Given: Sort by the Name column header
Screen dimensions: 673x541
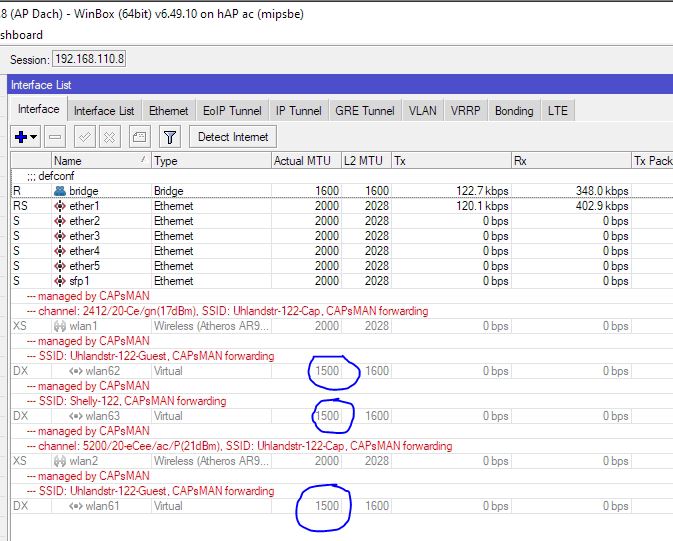Looking at the screenshot, I should [98, 161].
